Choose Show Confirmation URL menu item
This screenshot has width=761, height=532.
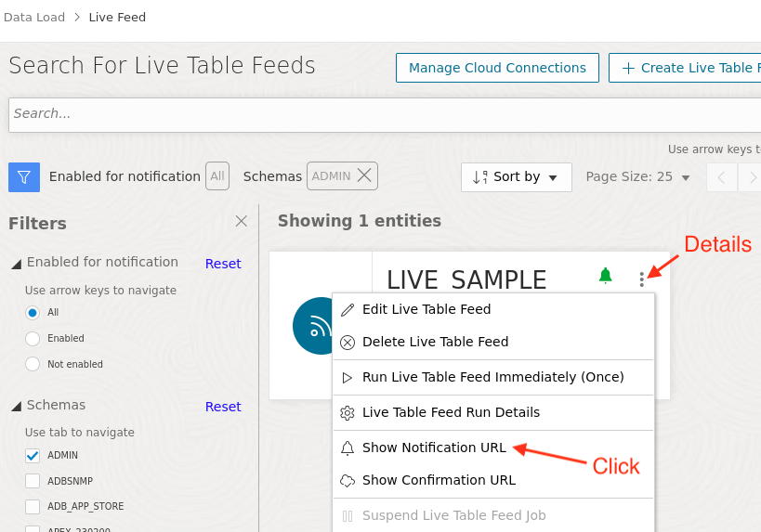click(493, 480)
